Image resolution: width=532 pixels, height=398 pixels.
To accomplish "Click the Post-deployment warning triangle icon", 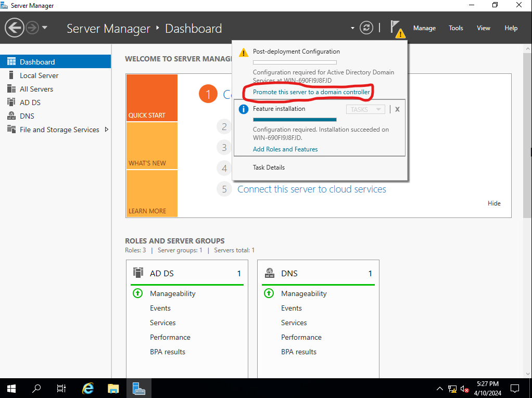I will coord(243,53).
